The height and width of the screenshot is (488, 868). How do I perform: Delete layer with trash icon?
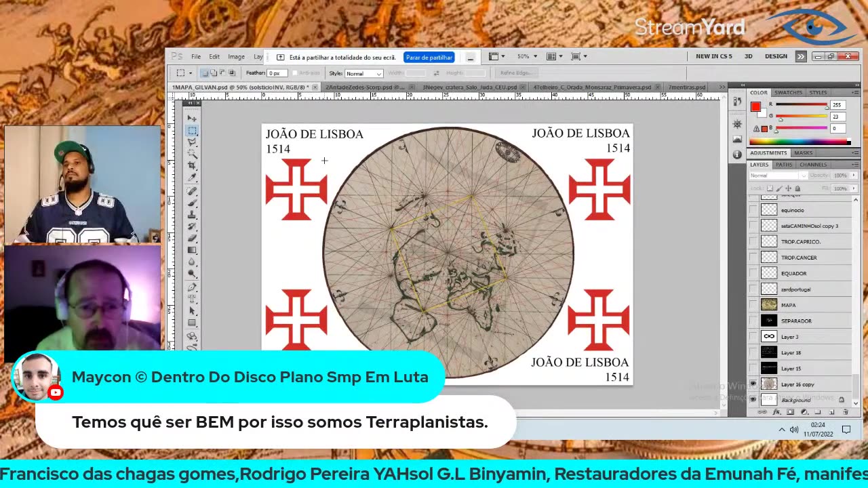845,412
